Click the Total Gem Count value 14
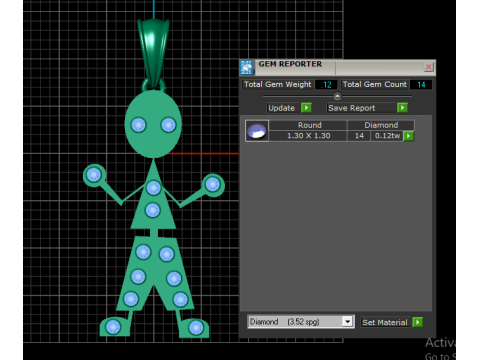 pyautogui.click(x=421, y=85)
